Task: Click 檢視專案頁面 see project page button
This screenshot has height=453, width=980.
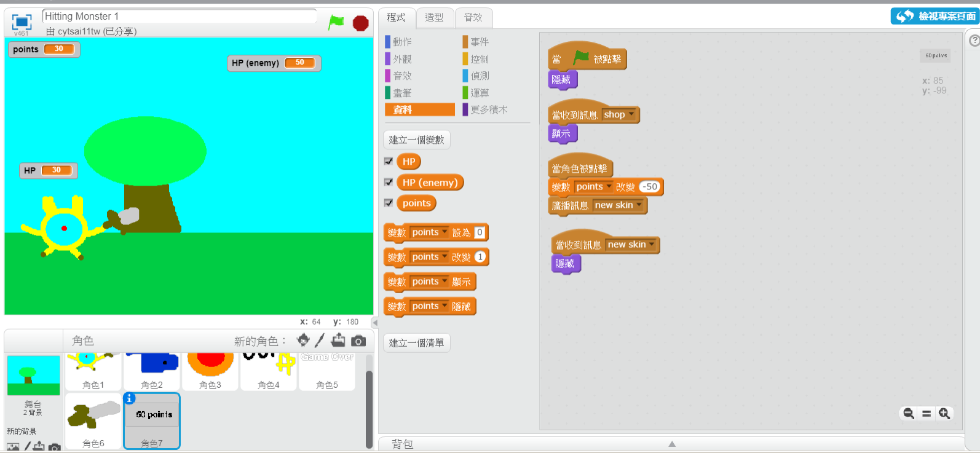Action: coord(935,16)
